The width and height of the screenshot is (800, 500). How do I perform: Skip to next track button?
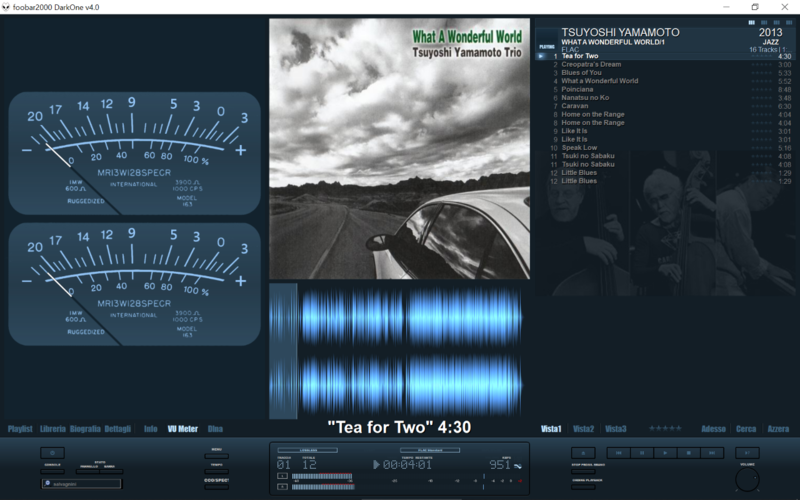(710, 453)
